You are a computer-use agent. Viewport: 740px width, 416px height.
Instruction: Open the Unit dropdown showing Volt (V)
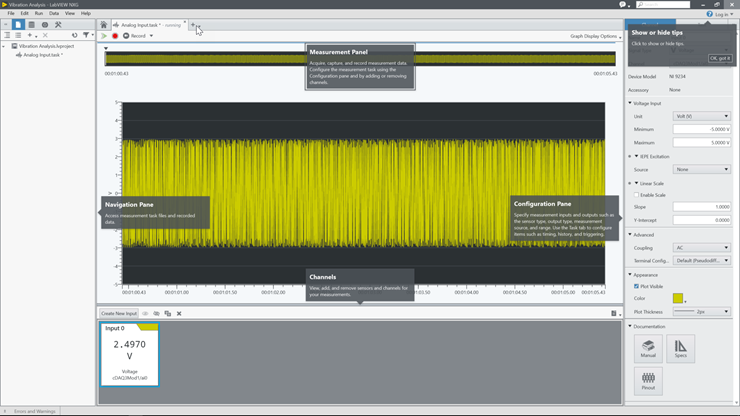tap(701, 116)
